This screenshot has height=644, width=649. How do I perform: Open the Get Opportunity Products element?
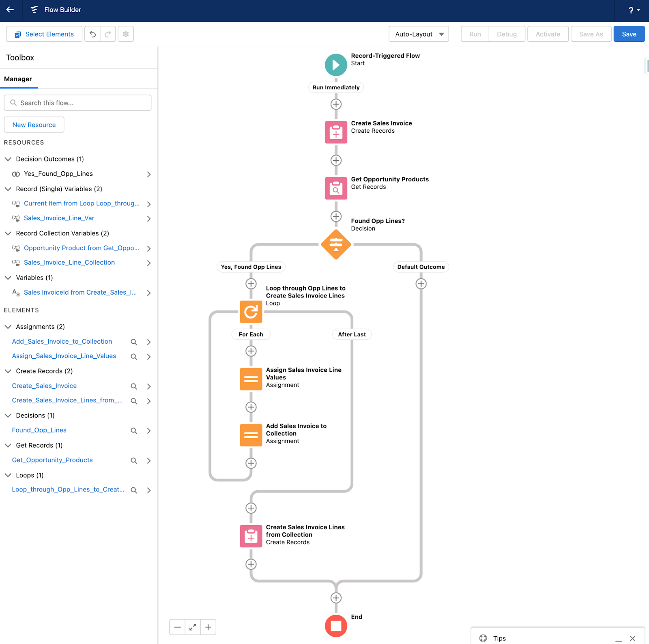pyautogui.click(x=336, y=188)
